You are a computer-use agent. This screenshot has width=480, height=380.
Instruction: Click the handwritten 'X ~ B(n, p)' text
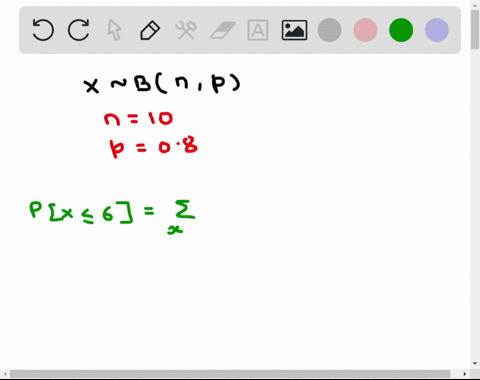pos(162,84)
